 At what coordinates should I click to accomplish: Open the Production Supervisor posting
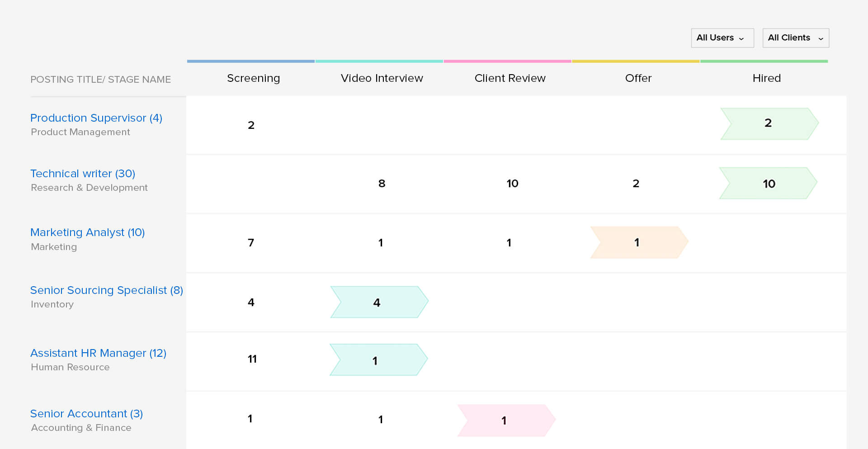(x=96, y=118)
